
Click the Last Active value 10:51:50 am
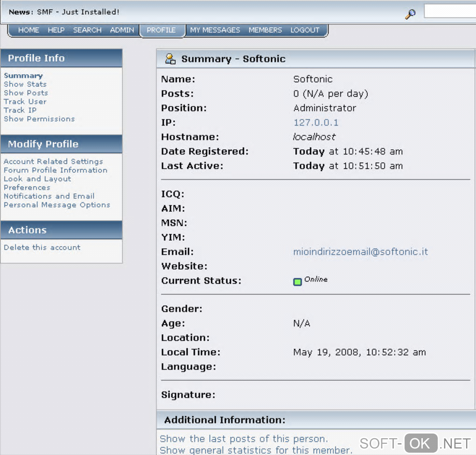click(348, 166)
